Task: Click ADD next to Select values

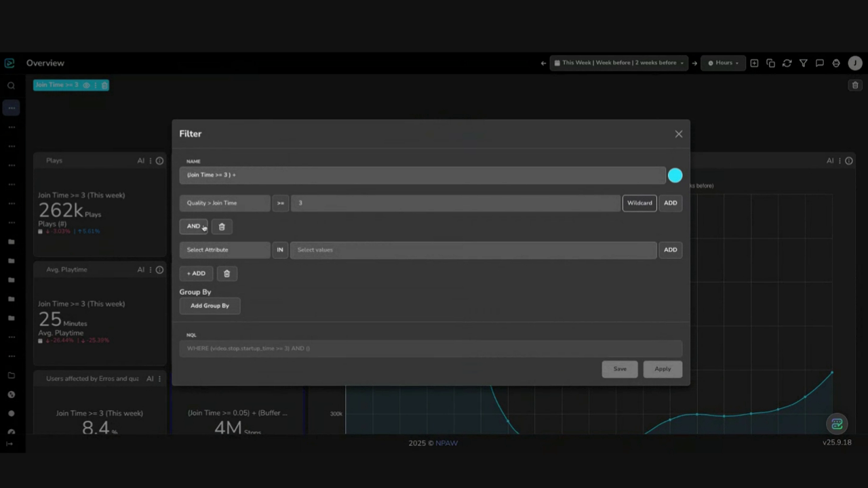Action: [x=671, y=250]
